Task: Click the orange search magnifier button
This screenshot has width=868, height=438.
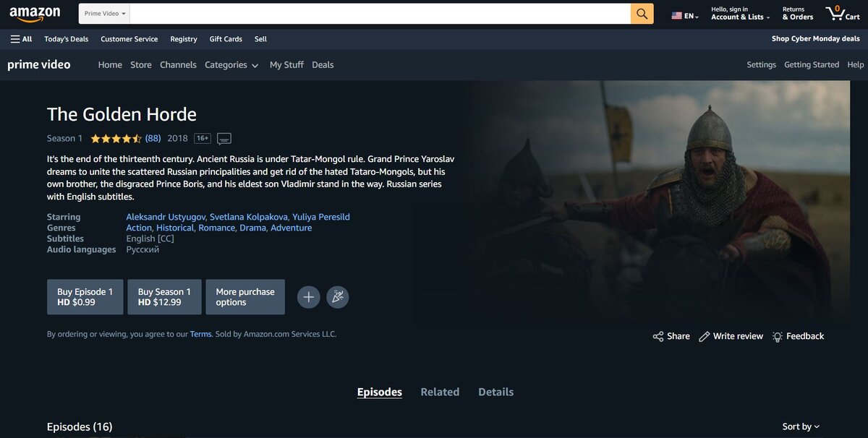Action: [x=642, y=14]
